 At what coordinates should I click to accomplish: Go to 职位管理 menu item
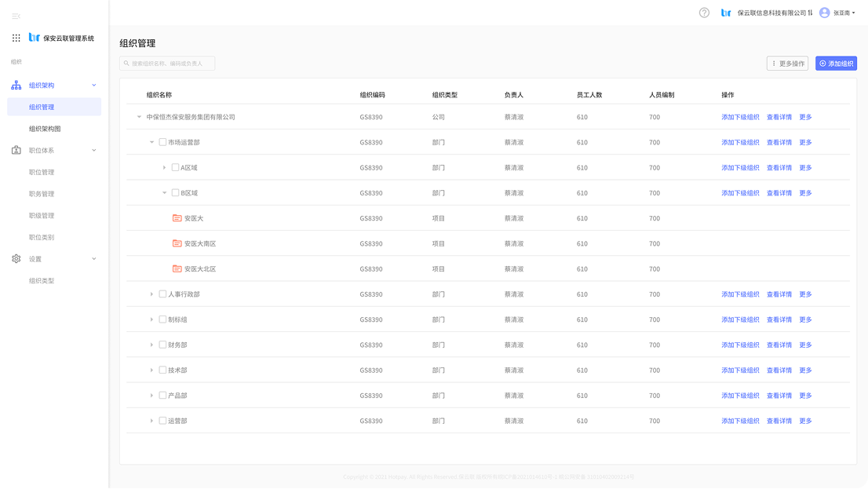click(x=42, y=172)
